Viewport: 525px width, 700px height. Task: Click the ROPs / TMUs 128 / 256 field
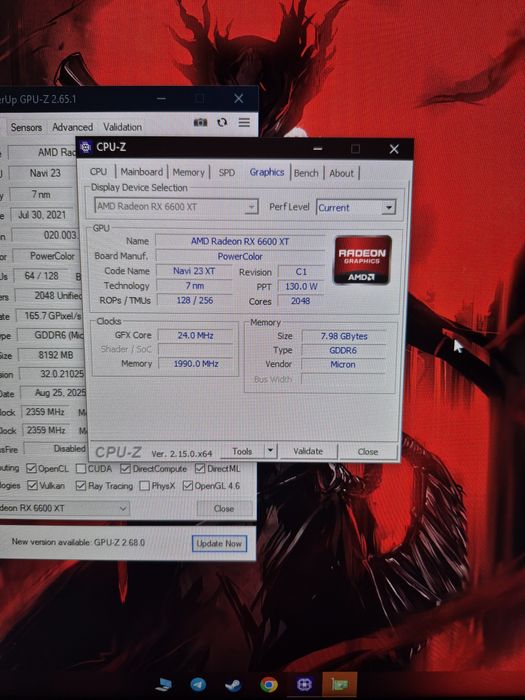[194, 300]
